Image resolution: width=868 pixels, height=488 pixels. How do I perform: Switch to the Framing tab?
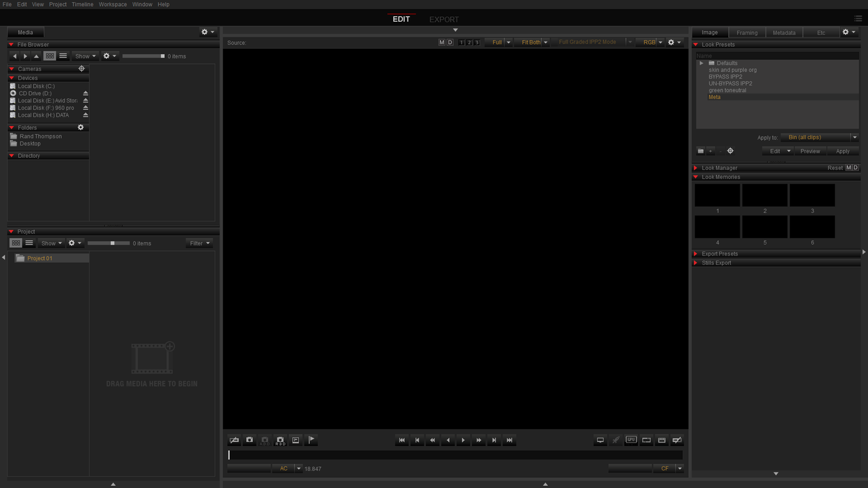[x=747, y=33]
